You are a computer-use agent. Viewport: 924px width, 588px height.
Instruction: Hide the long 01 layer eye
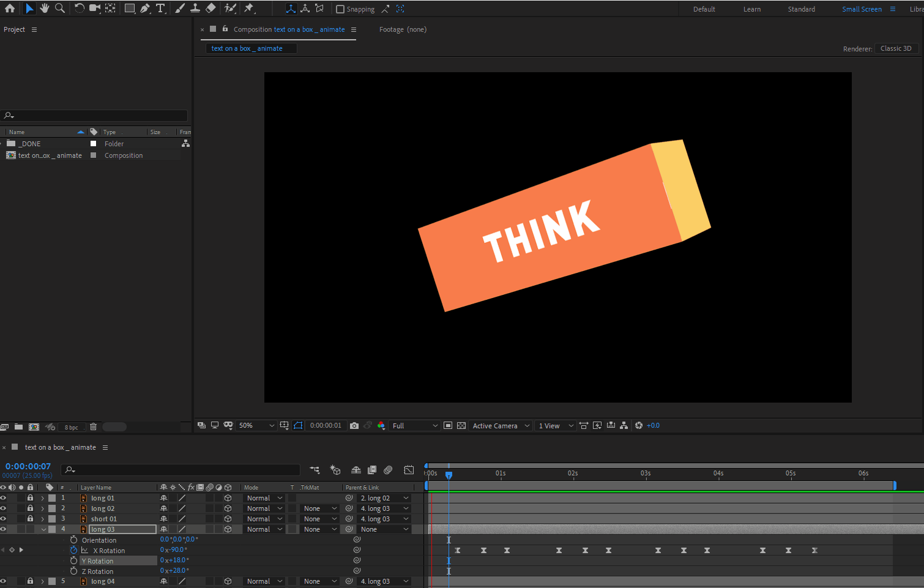click(3, 498)
